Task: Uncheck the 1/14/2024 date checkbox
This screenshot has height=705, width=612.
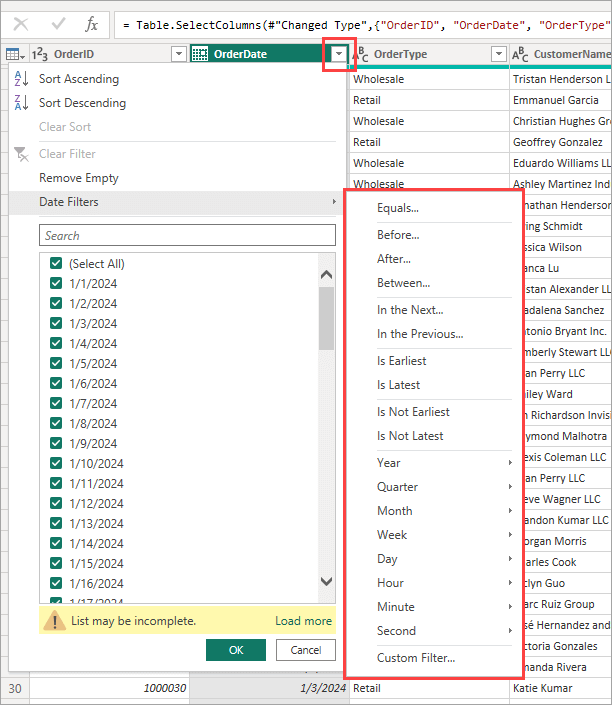Action: click(x=56, y=543)
